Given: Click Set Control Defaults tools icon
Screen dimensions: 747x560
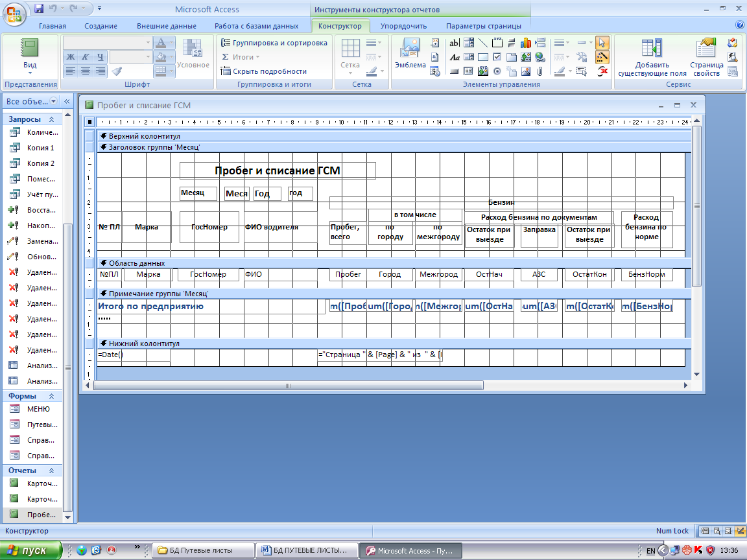Looking at the screenshot, I should 581,57.
